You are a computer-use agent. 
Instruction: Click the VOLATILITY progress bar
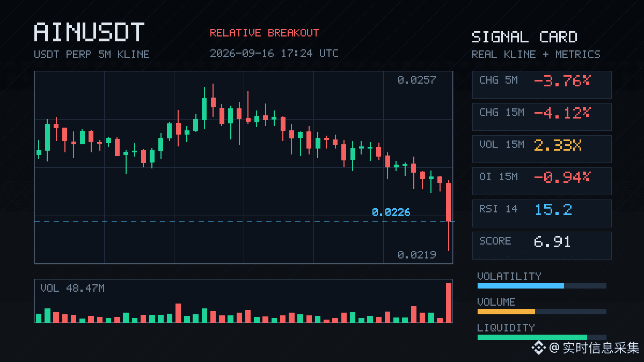[x=541, y=286]
